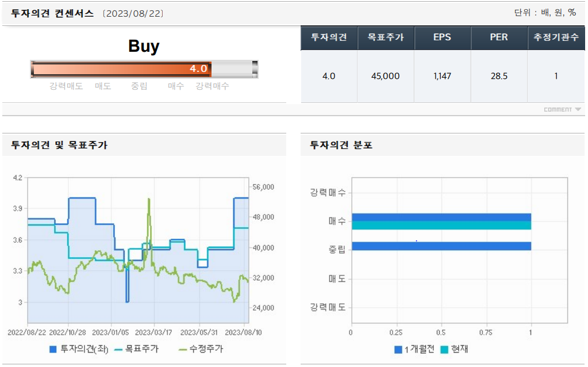Click the 2023/08/10 date axis label

click(x=243, y=332)
